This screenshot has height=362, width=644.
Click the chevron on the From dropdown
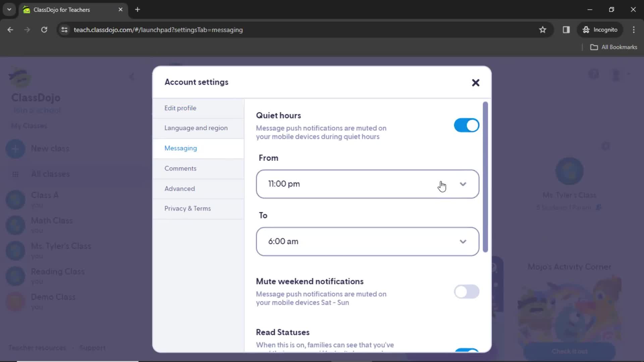[463, 184]
